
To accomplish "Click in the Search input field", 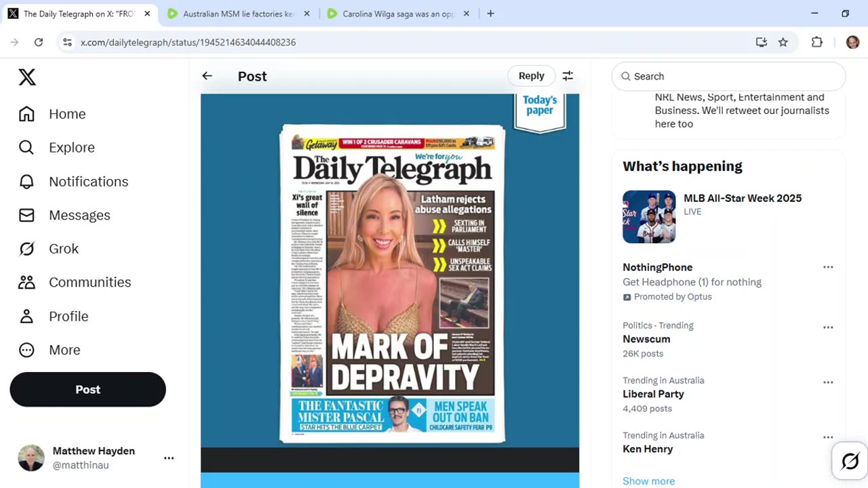I will pos(729,77).
